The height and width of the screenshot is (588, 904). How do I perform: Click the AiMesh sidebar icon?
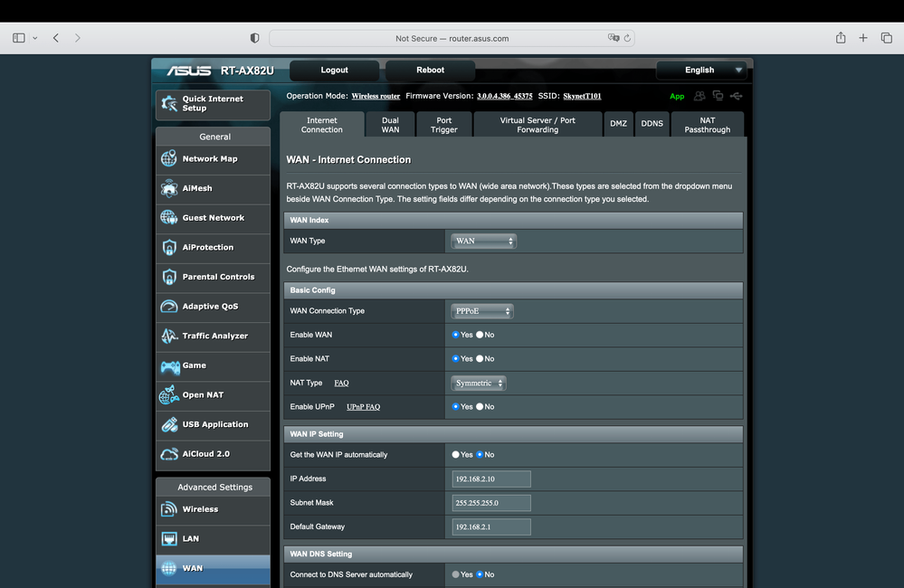coord(169,188)
